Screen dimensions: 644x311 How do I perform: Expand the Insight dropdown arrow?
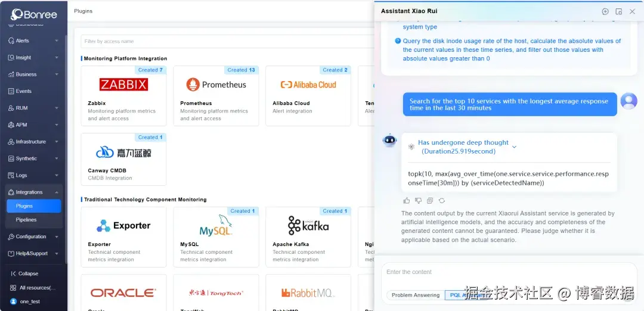coord(56,57)
